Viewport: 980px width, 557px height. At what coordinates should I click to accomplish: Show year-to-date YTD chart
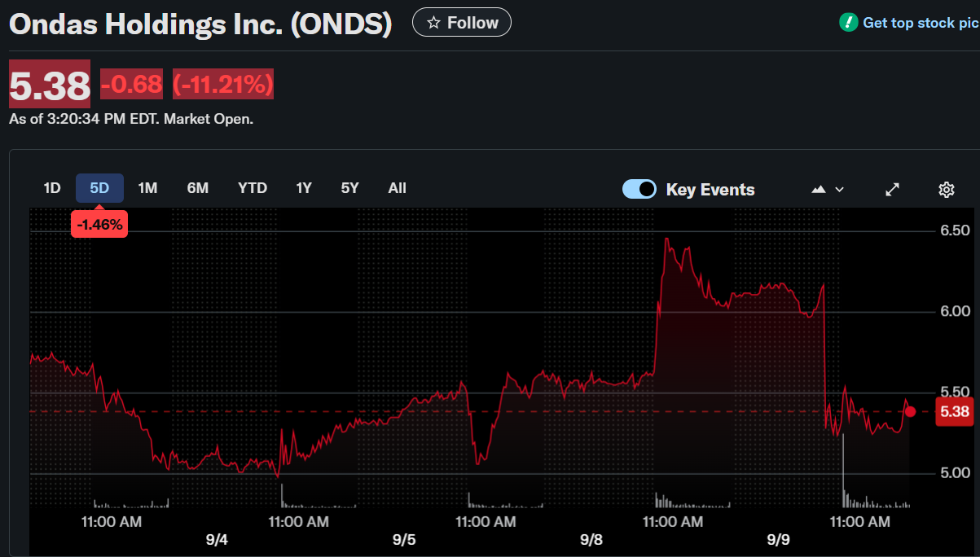click(x=253, y=188)
